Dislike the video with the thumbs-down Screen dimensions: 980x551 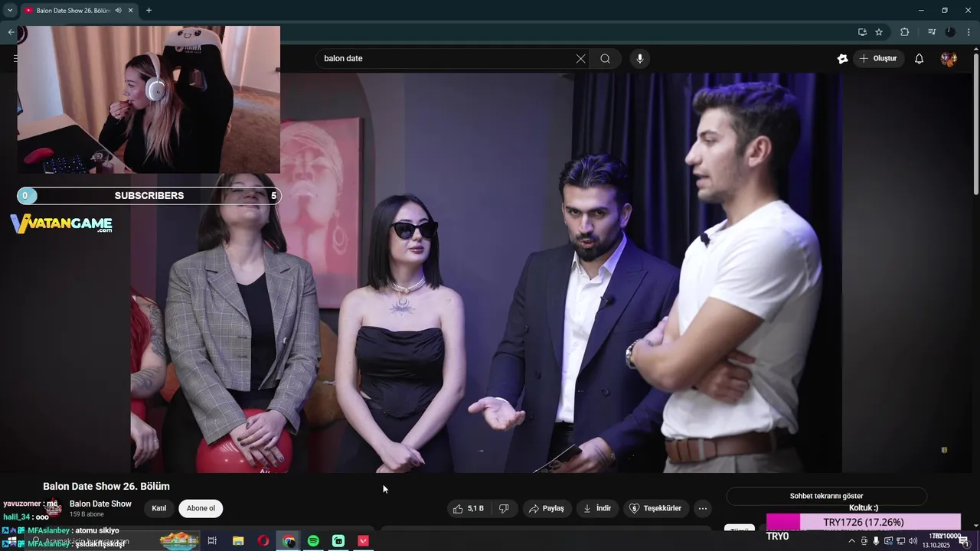[505, 508]
